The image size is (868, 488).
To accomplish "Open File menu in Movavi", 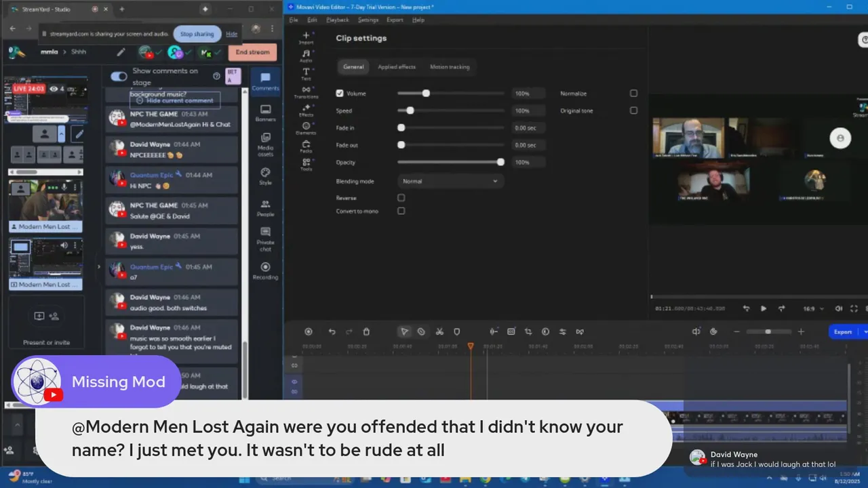I will tap(294, 20).
